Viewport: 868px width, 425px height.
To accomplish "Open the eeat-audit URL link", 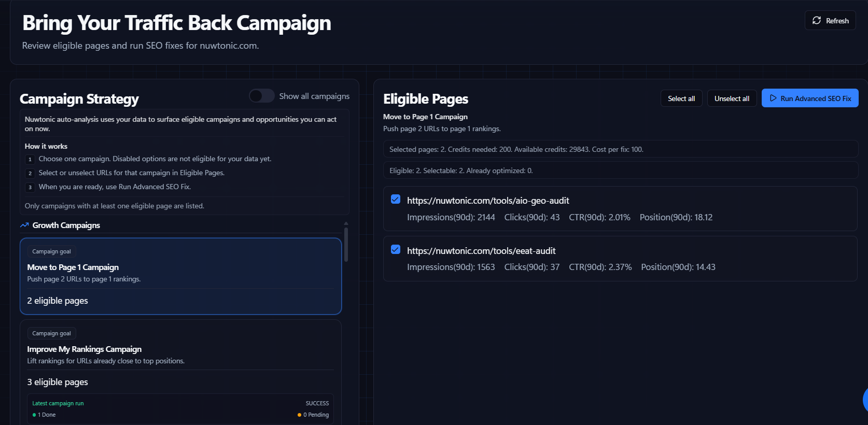I will (481, 251).
